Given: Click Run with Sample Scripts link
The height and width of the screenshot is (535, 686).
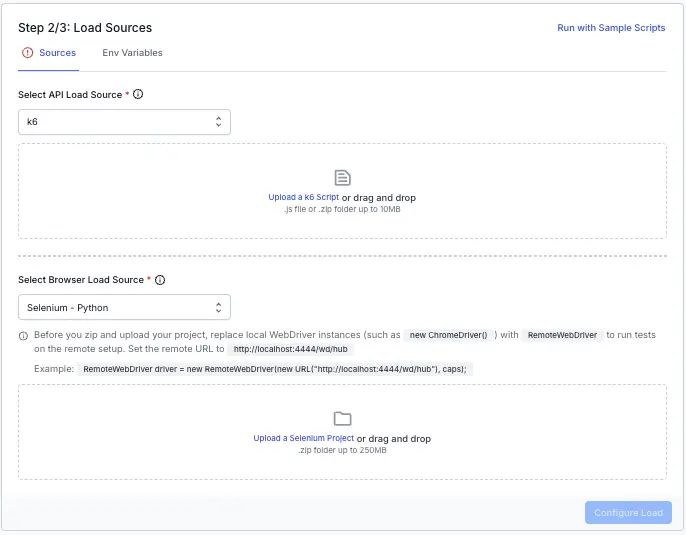Looking at the screenshot, I should click(x=611, y=28).
